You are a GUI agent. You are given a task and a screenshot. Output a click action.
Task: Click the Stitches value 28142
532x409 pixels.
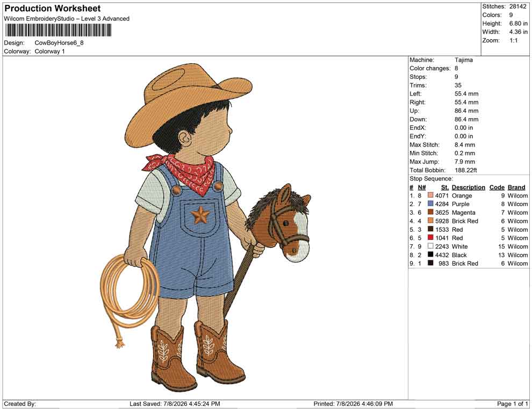click(x=517, y=6)
